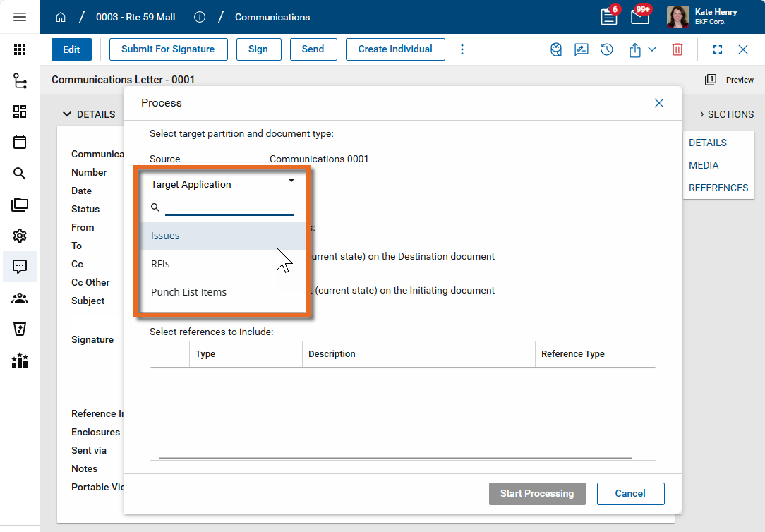Screen dimensions: 765x532
Task: Open the settings gear in sidebar
Action: 20,236
